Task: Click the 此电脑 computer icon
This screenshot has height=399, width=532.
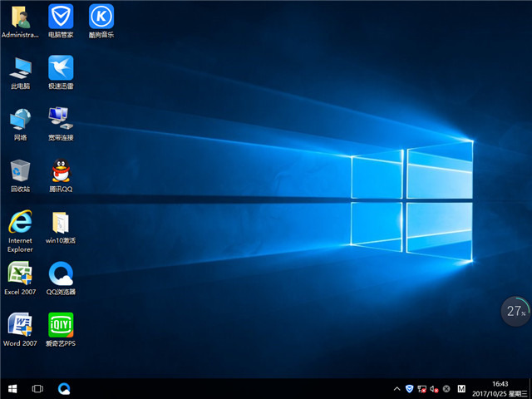Action: [20, 67]
